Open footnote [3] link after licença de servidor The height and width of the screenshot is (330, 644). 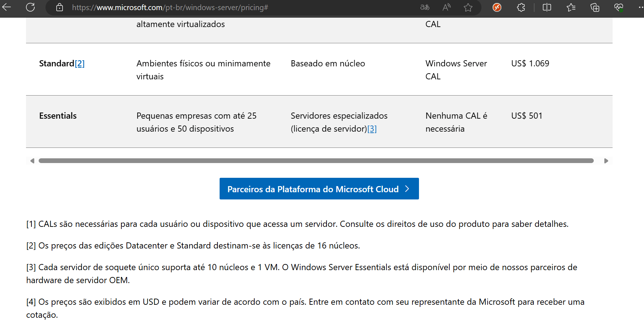[372, 129]
